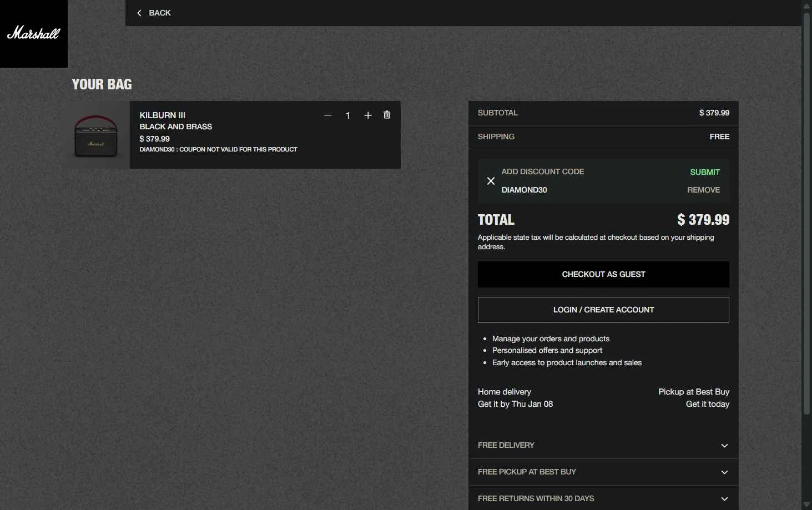Screen dimensions: 812x510
Task: Click Early access to product launches text
Action: point(567,362)
